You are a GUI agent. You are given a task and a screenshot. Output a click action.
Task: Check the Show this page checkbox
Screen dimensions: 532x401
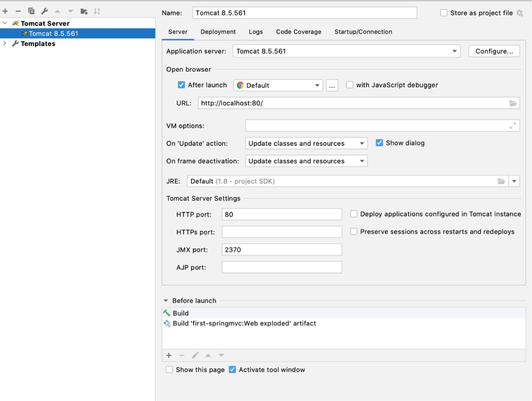[169, 369]
